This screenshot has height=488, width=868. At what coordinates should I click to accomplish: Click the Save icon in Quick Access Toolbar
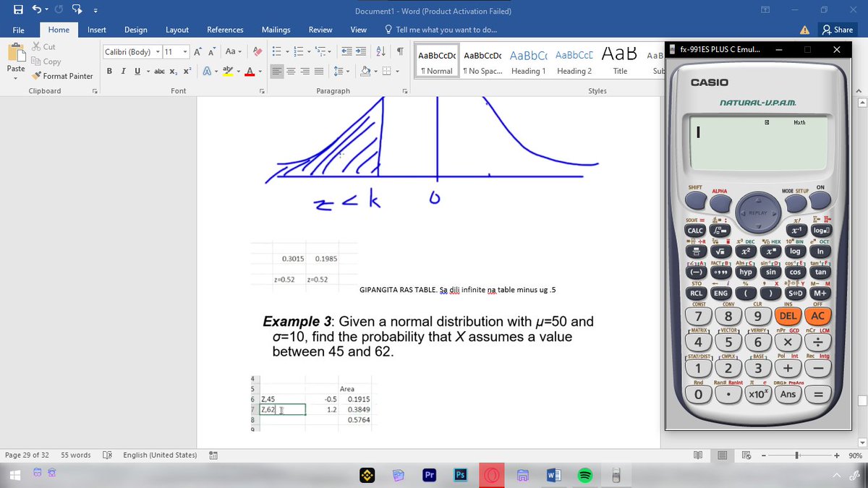tap(17, 11)
